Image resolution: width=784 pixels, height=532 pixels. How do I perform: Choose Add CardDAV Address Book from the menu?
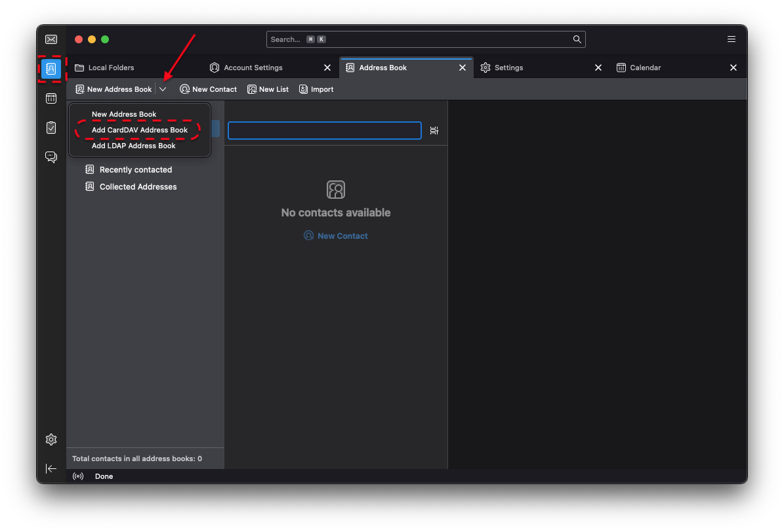139,130
